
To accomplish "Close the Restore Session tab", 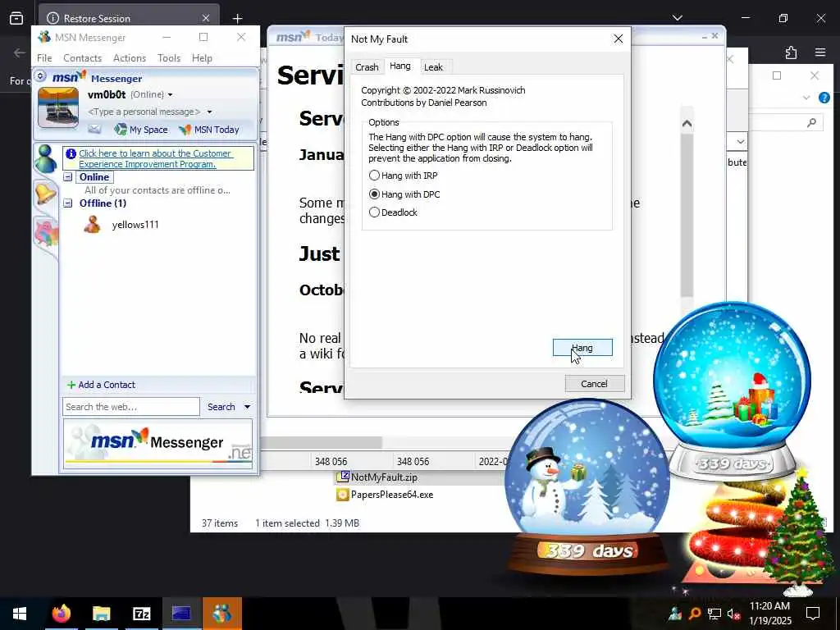I will 206,18.
